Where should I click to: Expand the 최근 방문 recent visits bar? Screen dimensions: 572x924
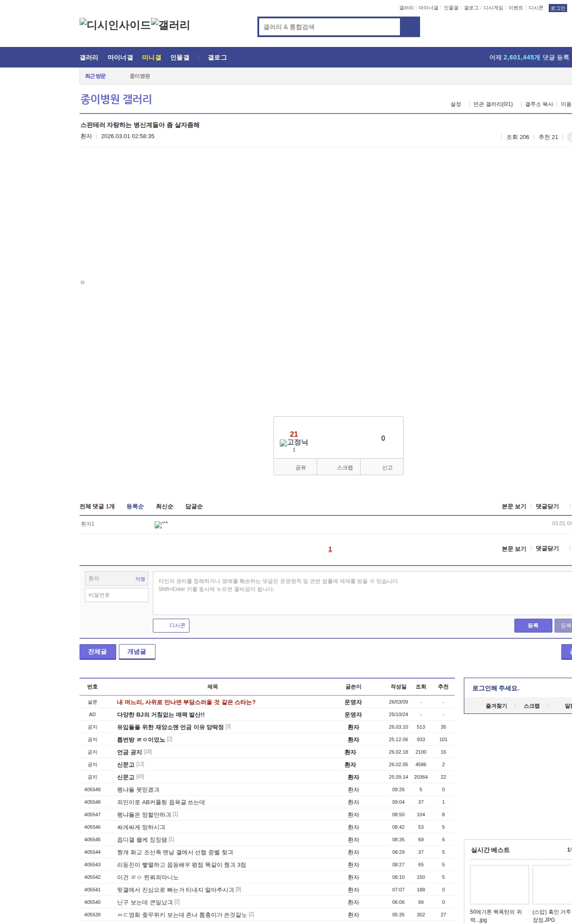[x=95, y=76]
